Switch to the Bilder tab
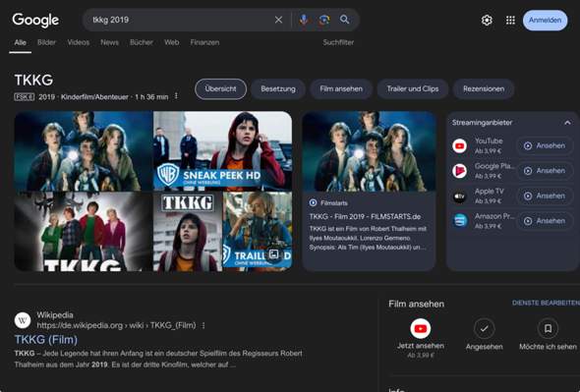This screenshot has height=392, width=580. [x=46, y=42]
